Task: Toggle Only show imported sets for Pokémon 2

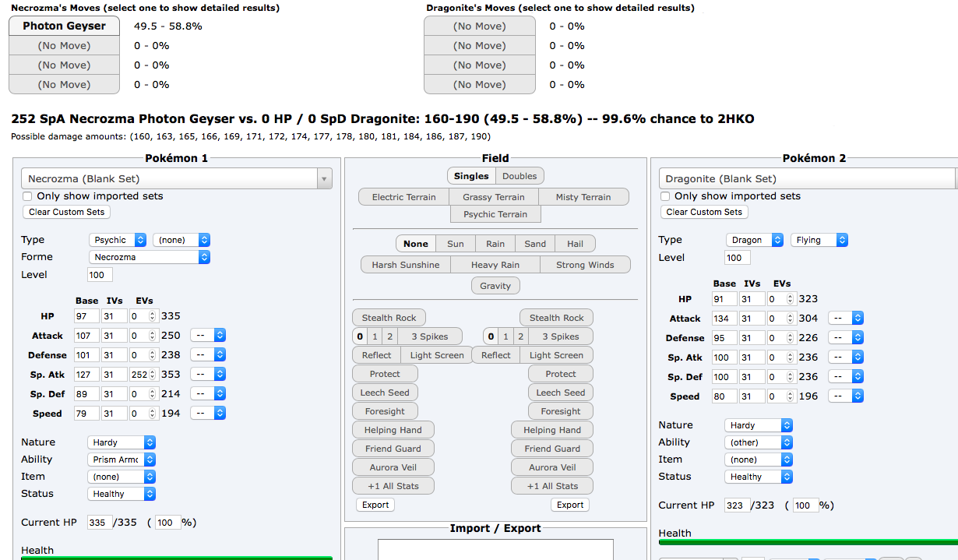Action: 665,196
